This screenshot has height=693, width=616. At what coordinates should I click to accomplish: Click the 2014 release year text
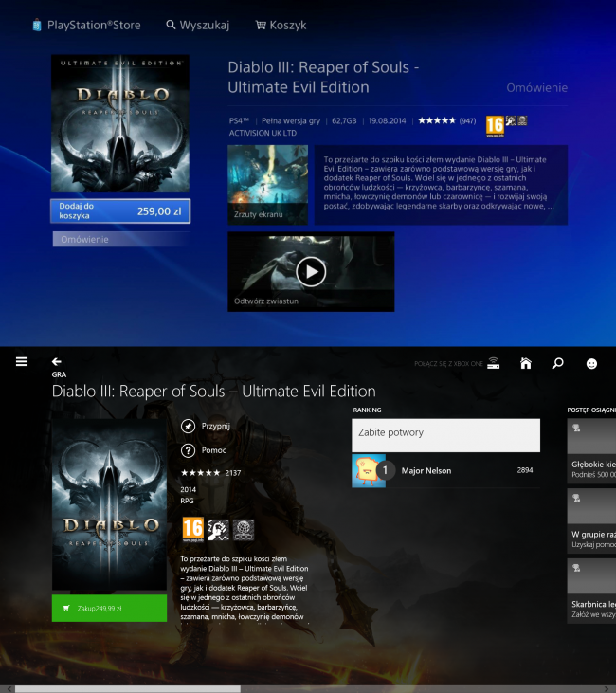click(188, 489)
